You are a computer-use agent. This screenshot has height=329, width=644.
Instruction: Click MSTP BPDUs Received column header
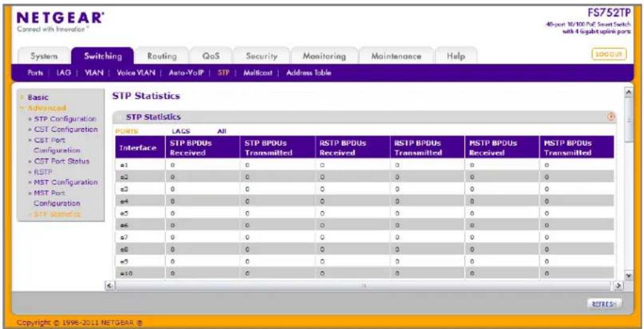pyautogui.click(x=502, y=148)
